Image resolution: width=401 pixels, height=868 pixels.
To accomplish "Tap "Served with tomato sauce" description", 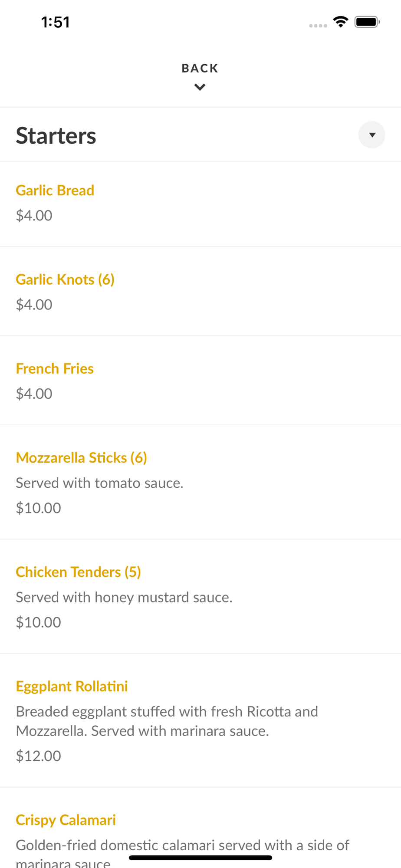I will coord(100,483).
